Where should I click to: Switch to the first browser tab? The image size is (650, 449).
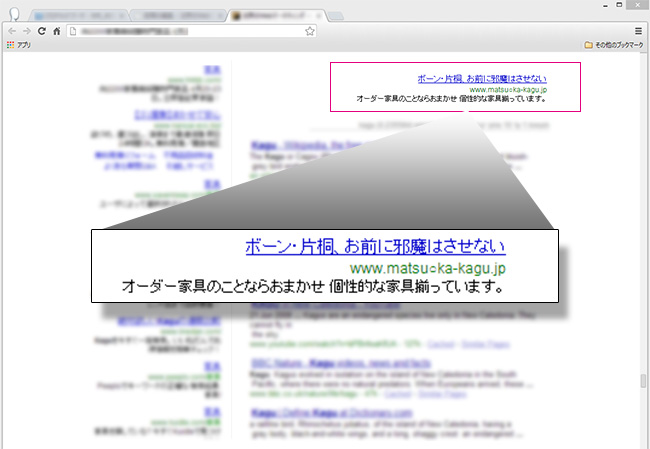pyautogui.click(x=80, y=16)
